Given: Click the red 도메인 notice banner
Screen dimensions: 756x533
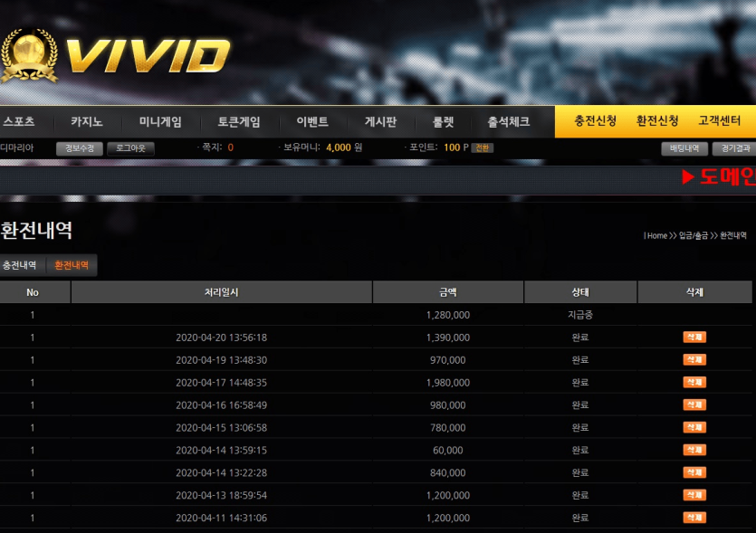Looking at the screenshot, I should pyautogui.click(x=718, y=176).
